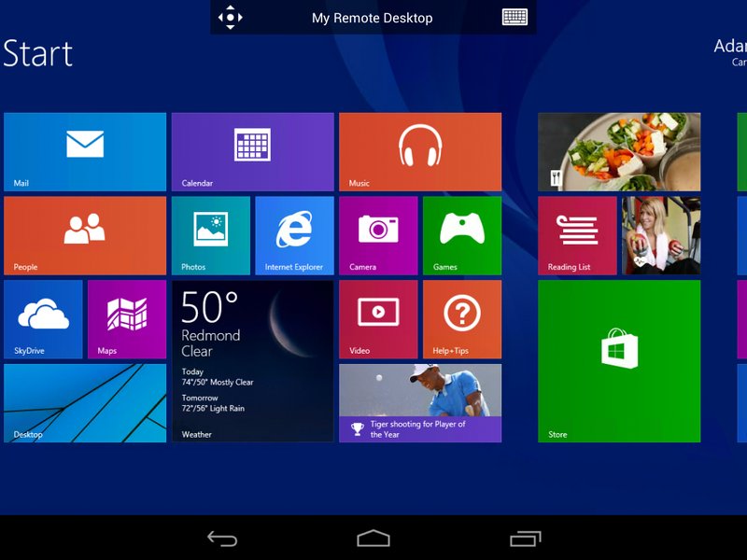Screen dimensions: 747x560
Task: Launch the Store tile
Action: (619, 361)
